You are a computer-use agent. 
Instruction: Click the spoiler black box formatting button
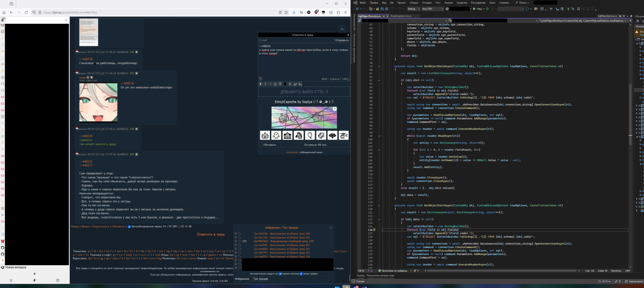(x=285, y=84)
